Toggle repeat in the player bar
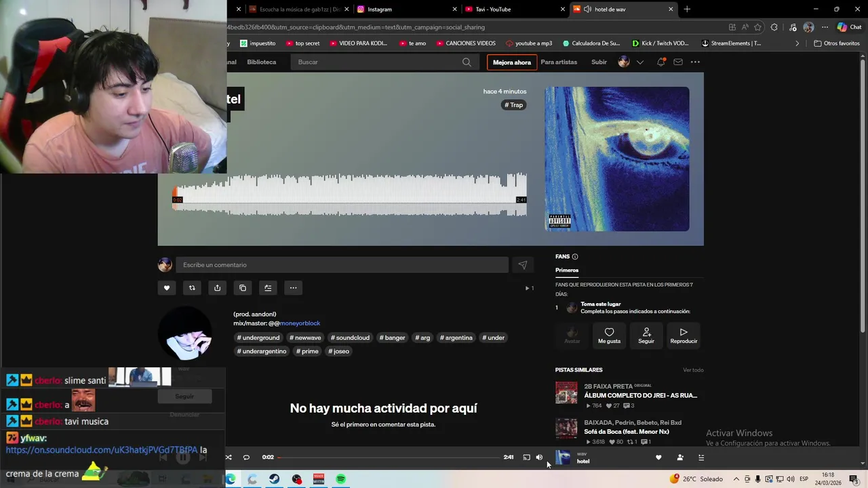The image size is (868, 488). (246, 457)
